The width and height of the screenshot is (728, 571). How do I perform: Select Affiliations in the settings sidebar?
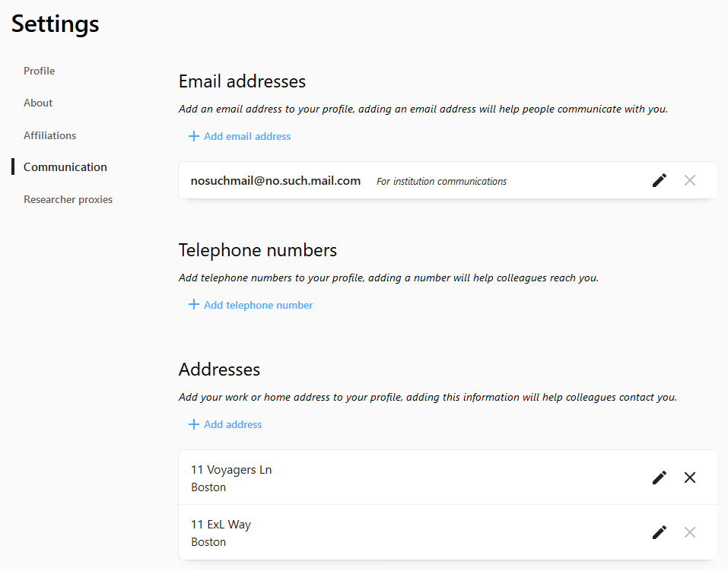pos(50,135)
